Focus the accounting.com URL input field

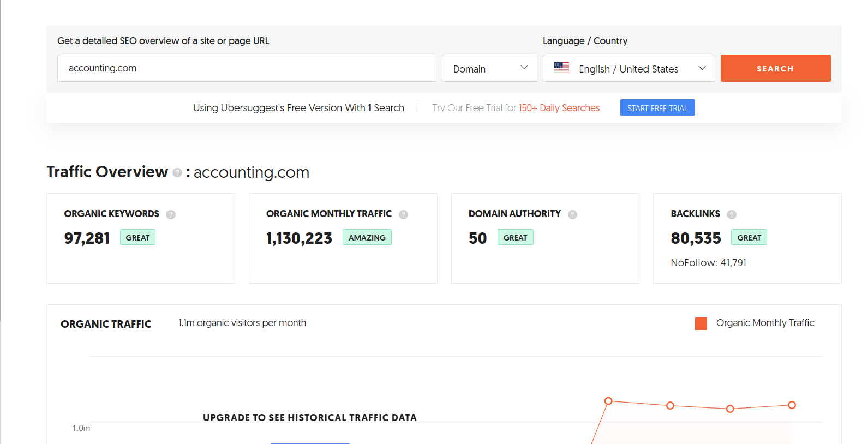pos(247,68)
